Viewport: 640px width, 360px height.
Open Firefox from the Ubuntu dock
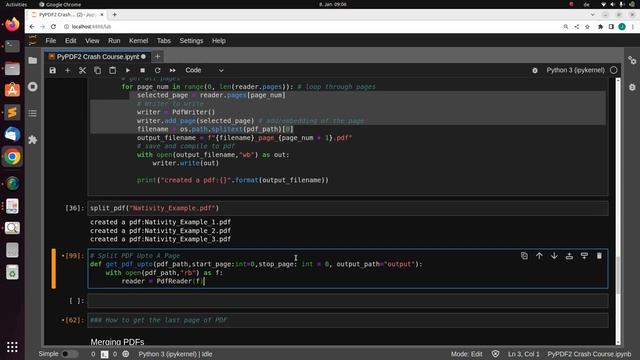coord(12,24)
